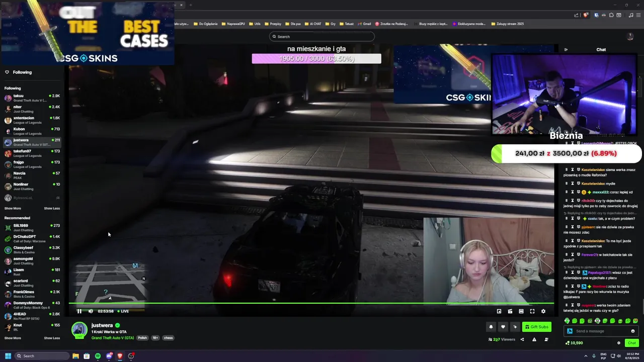Click Show More under Following
The image size is (644, 362).
click(13, 208)
